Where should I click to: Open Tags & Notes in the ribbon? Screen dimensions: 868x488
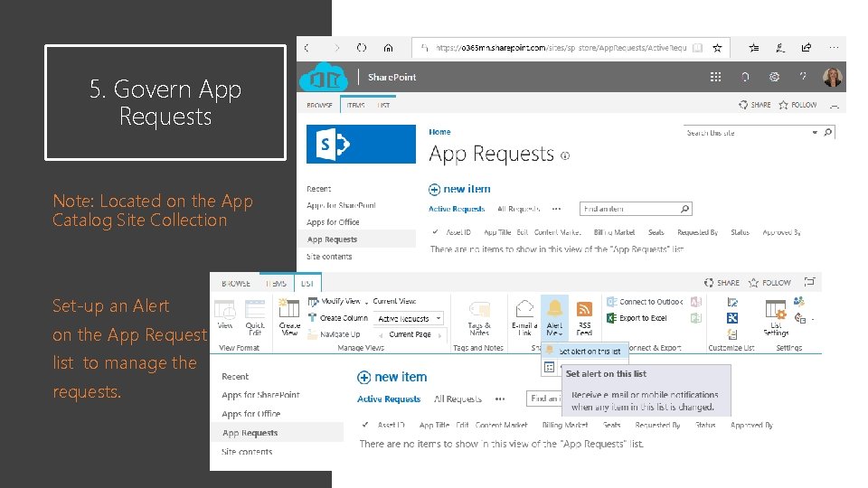coord(479,318)
